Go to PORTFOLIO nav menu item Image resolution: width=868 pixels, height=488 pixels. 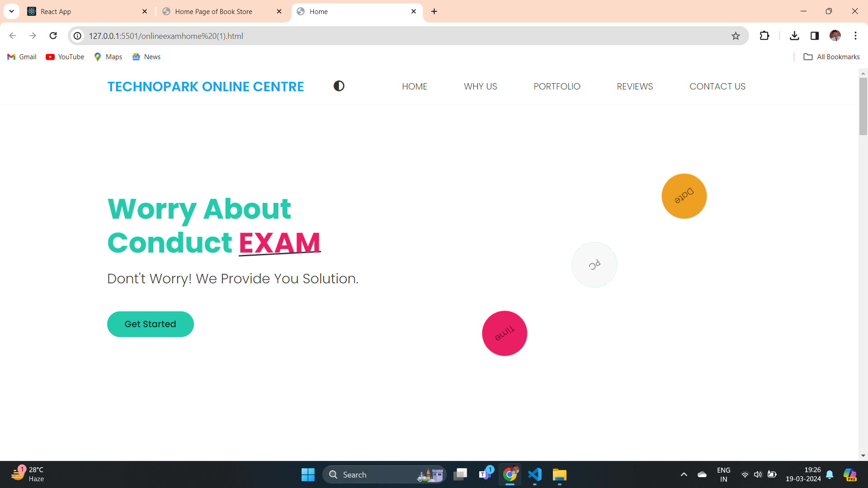557,86
